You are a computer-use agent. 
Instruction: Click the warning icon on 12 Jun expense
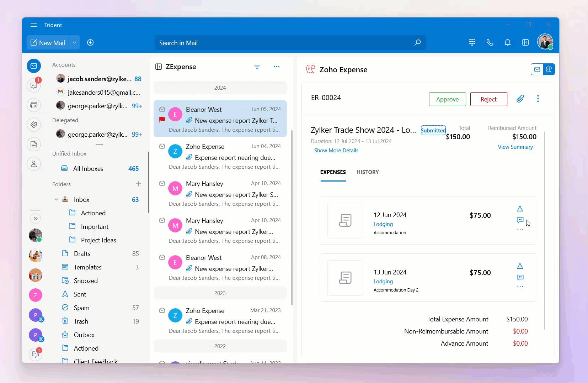tap(520, 209)
